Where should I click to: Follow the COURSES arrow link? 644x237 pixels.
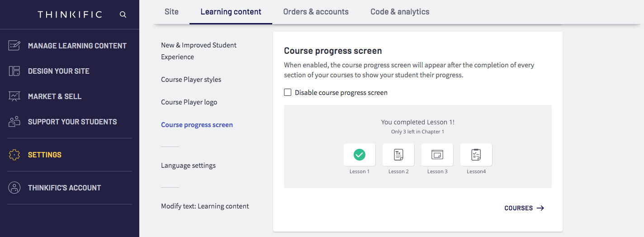click(524, 208)
